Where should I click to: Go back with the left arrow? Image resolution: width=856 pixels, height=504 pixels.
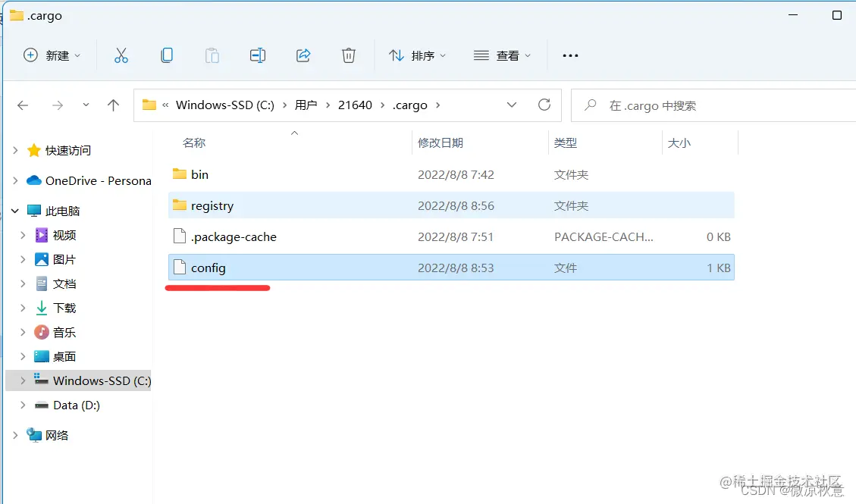click(x=23, y=105)
